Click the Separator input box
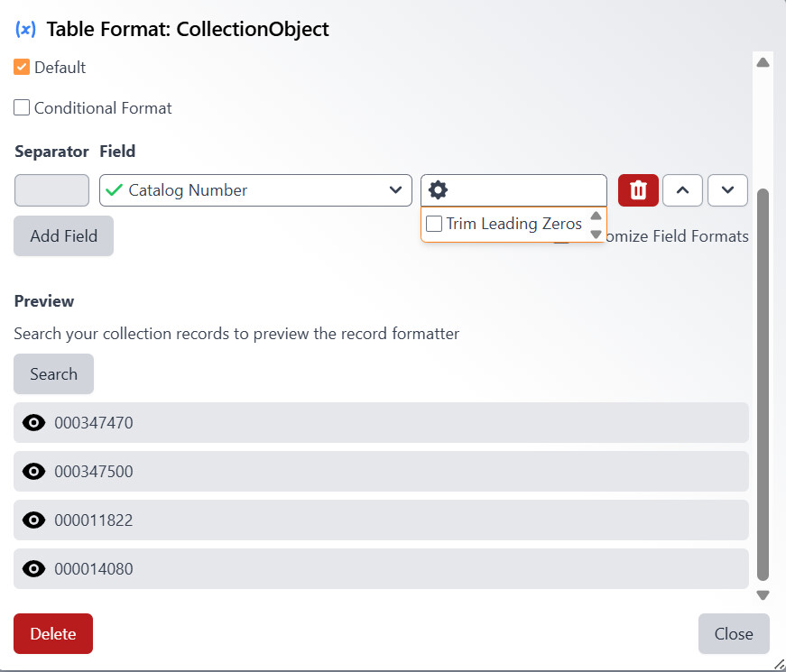This screenshot has width=786, height=672. [51, 190]
